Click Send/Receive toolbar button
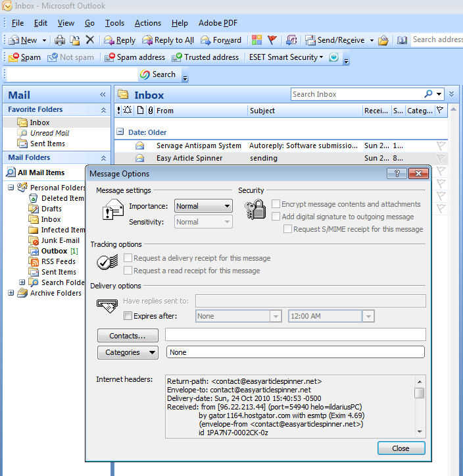 point(335,40)
